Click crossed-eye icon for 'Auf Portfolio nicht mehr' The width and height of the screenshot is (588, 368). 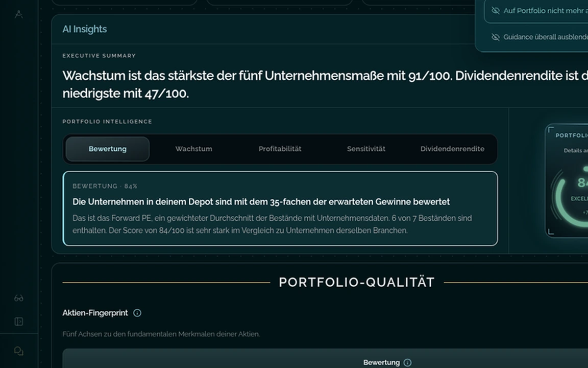496,11
